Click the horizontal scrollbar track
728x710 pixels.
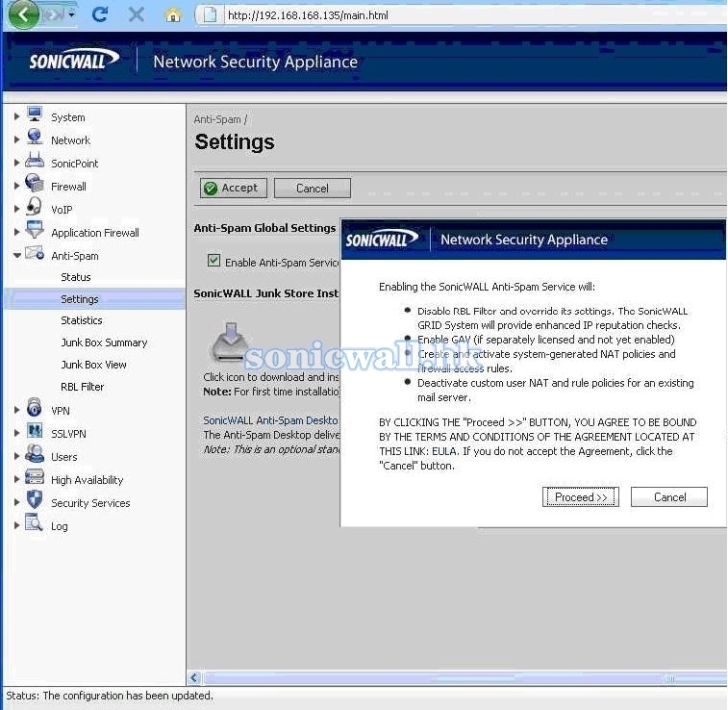point(464,678)
